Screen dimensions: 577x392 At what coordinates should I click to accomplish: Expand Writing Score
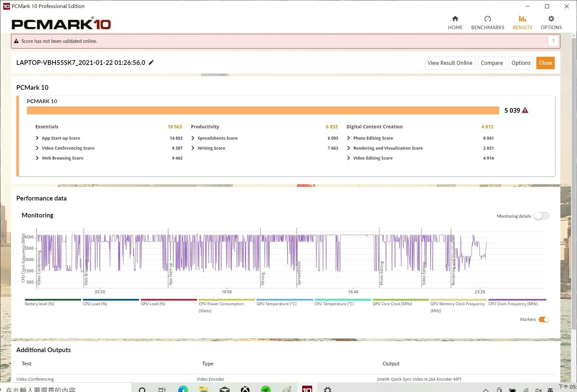(x=193, y=148)
